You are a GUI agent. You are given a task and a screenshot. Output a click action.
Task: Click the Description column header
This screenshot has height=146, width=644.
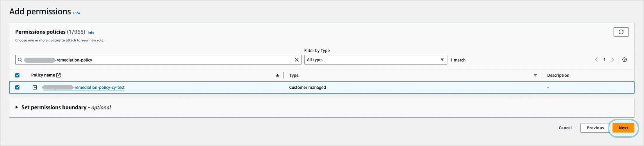click(x=558, y=76)
